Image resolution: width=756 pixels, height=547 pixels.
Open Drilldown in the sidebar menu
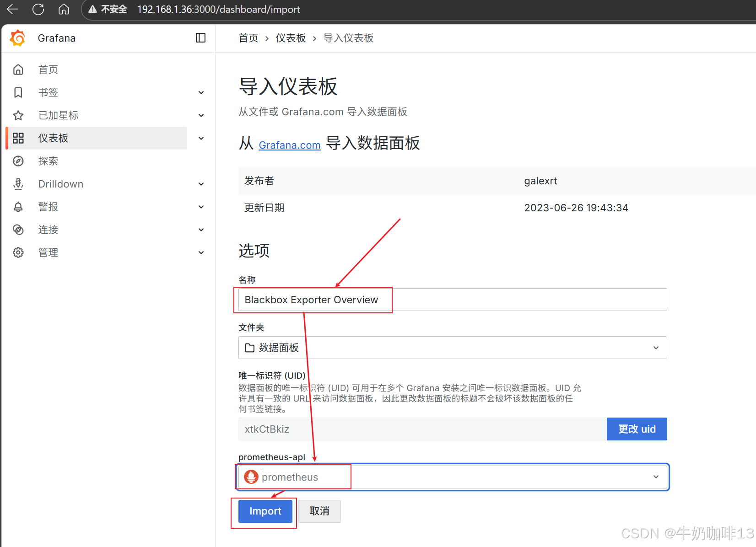(61, 184)
